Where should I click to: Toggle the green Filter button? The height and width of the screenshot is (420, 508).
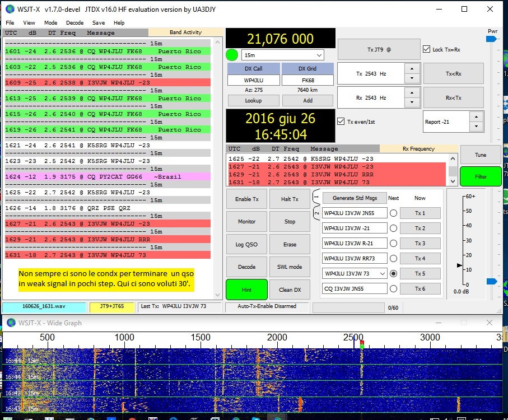pos(481,176)
